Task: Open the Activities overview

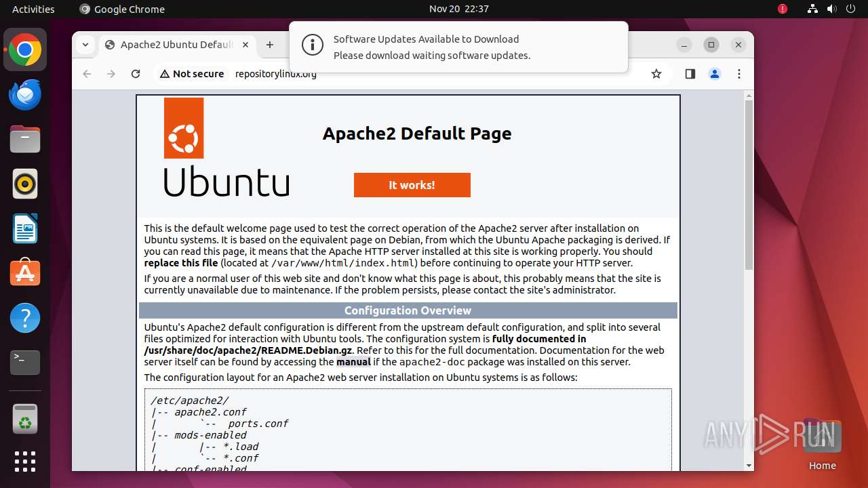Action: tap(33, 9)
